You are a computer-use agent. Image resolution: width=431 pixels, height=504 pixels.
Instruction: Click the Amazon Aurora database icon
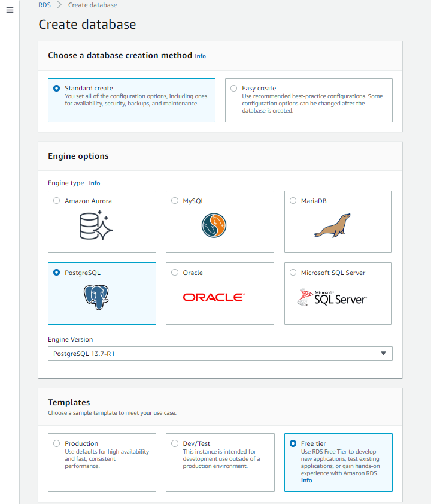click(96, 225)
